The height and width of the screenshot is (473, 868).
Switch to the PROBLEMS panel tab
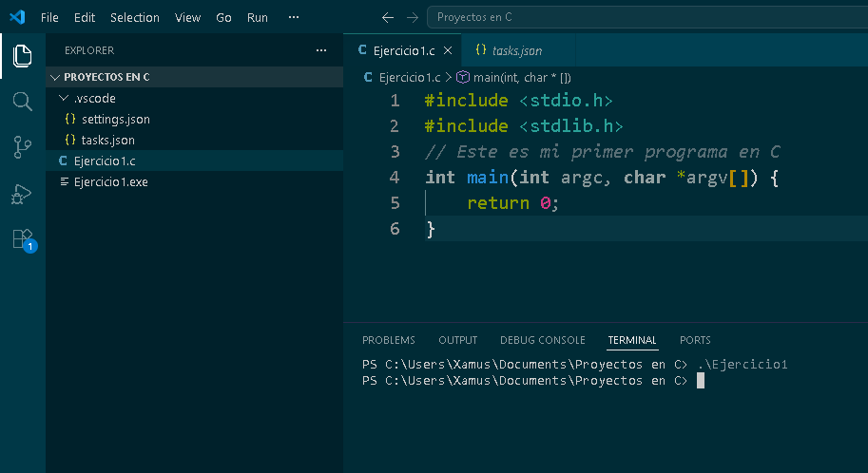389,340
